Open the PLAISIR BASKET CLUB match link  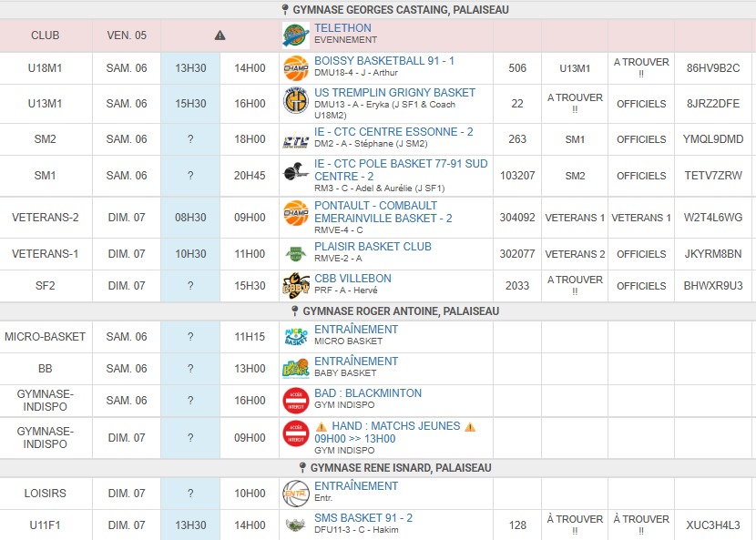[x=373, y=247]
